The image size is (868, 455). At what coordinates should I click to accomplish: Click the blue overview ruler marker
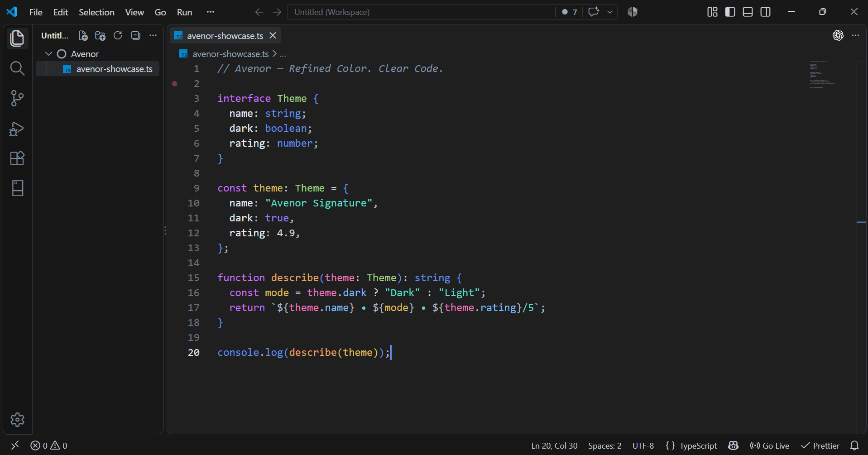pos(861,222)
